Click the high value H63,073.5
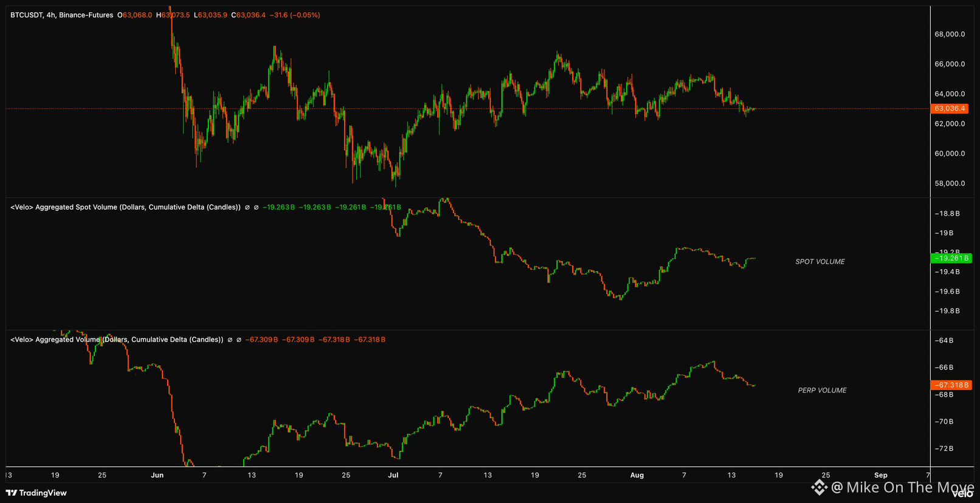 point(173,15)
